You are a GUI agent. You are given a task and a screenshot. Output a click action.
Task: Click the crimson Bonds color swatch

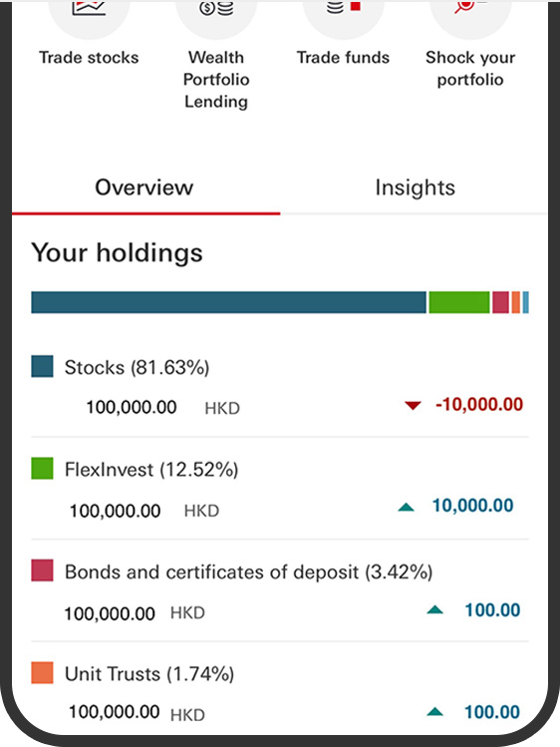point(42,570)
